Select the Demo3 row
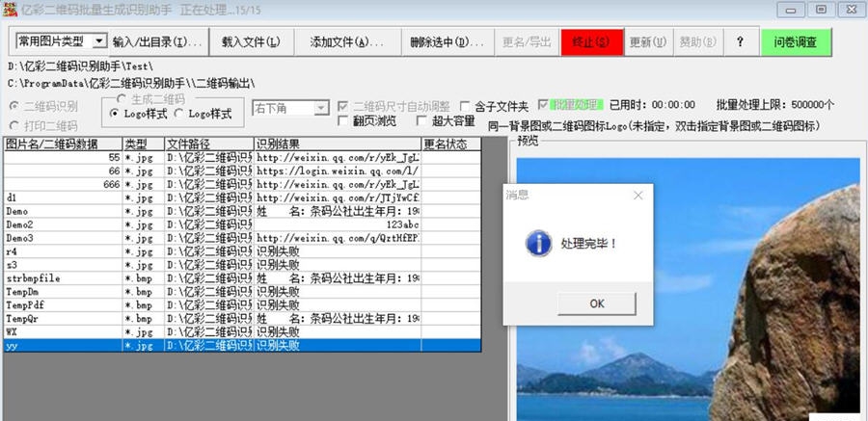 (242, 238)
